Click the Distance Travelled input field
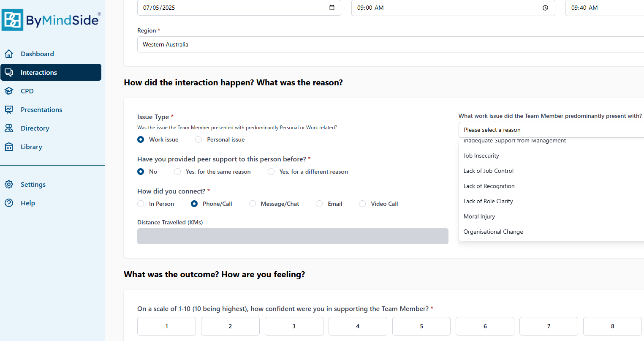The width and height of the screenshot is (644, 341). [292, 236]
